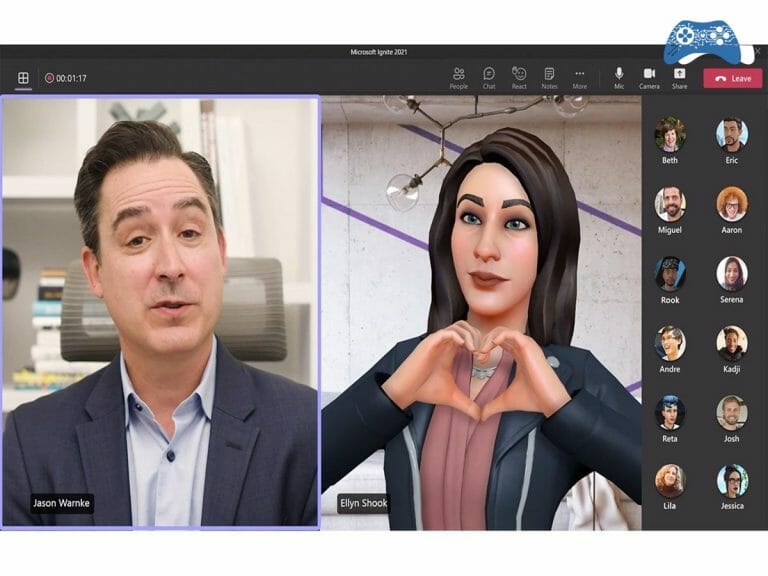The width and height of the screenshot is (768, 576).
Task: Open the React emoji menu
Action: 519,77
